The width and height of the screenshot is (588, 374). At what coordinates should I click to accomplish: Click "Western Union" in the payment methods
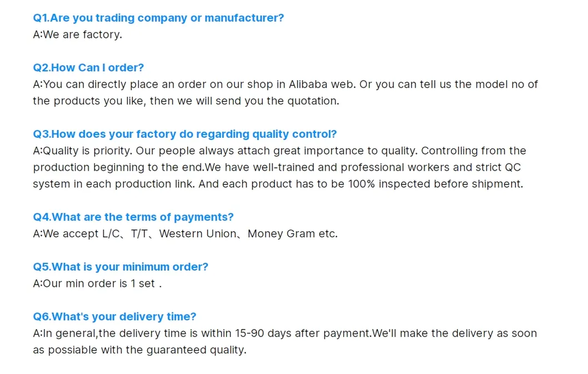coord(198,234)
